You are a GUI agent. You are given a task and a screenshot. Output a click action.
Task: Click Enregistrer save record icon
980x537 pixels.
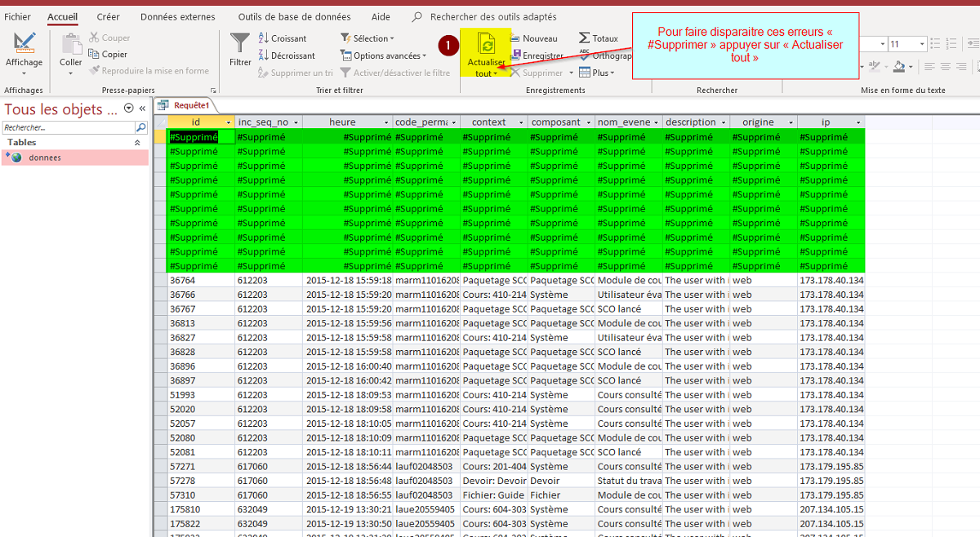click(515, 55)
